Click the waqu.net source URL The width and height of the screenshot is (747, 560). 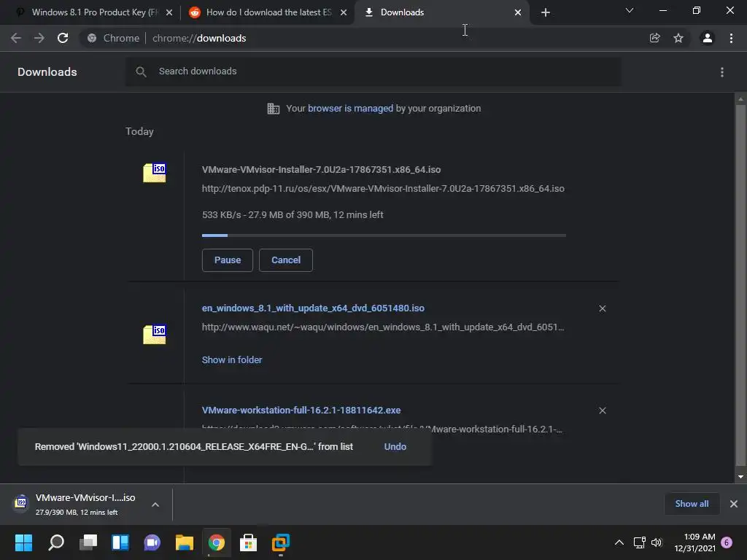point(383,327)
